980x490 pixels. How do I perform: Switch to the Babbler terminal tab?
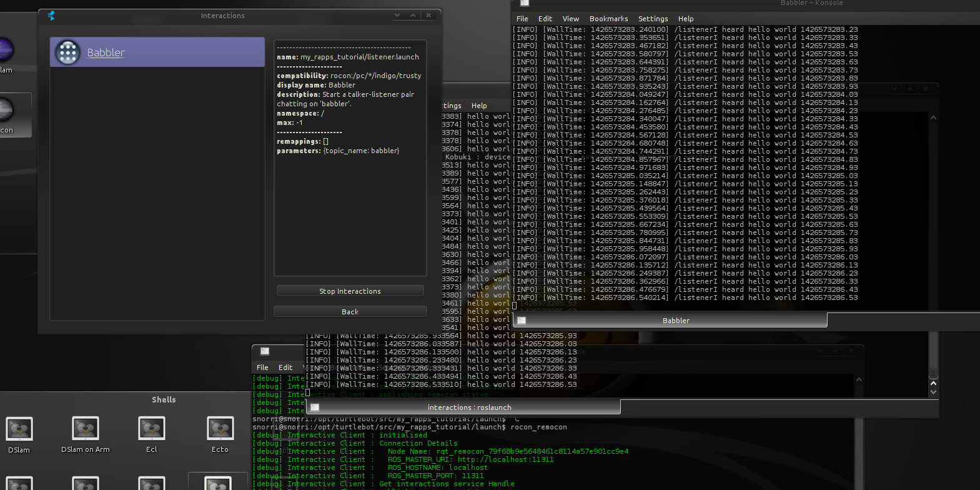click(676, 321)
